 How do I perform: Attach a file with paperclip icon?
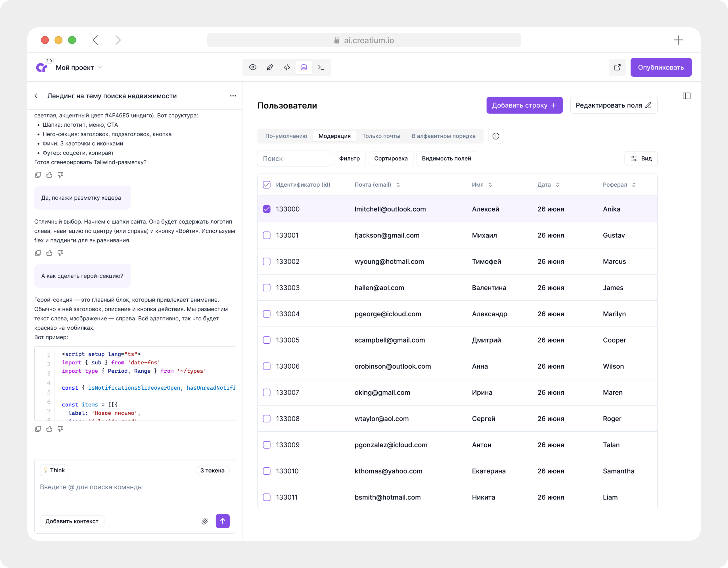[205, 521]
